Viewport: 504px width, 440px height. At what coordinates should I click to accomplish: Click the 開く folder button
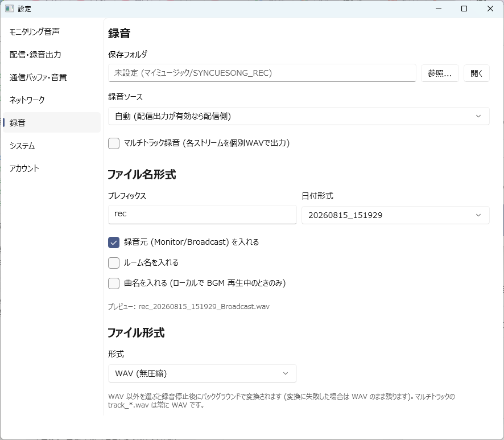[476, 73]
